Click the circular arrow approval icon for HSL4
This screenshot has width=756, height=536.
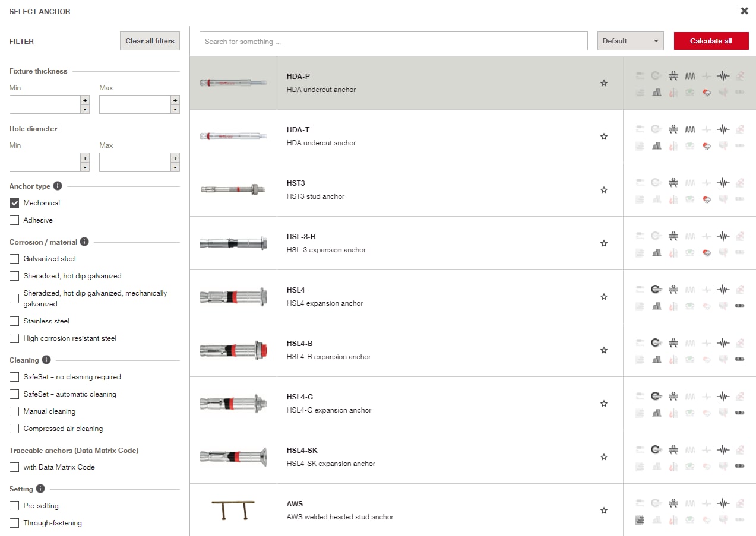656,289
